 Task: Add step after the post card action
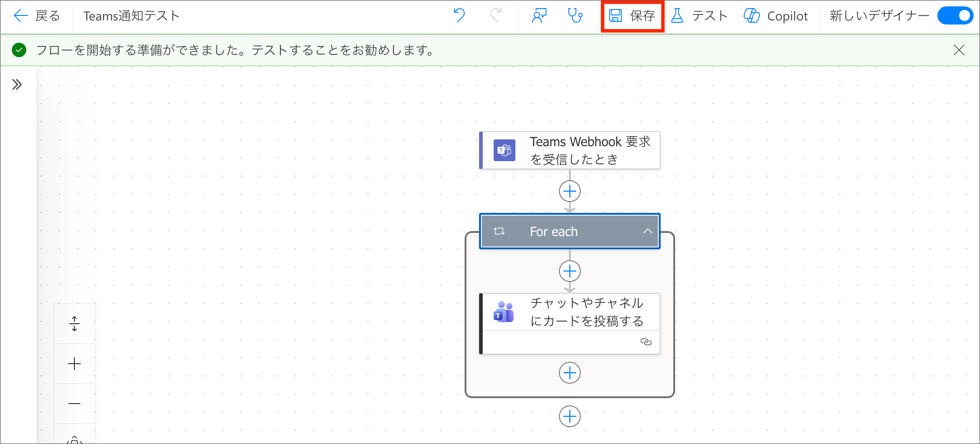pyautogui.click(x=570, y=373)
